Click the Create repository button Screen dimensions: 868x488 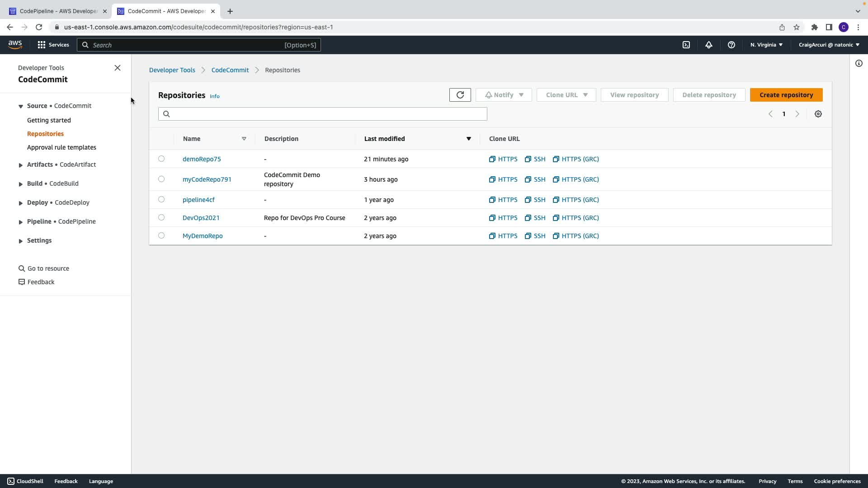pos(786,95)
